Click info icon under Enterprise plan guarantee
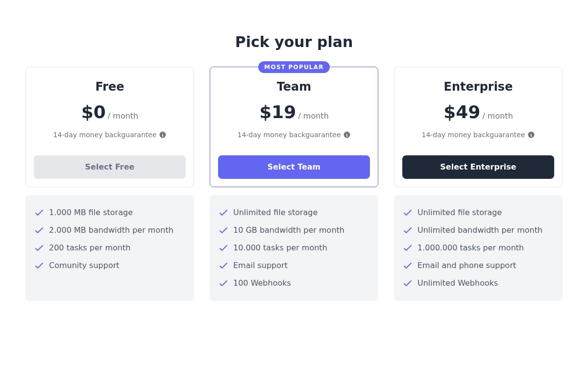Image resolution: width=588 pixels, height=392 pixels. pyautogui.click(x=531, y=135)
